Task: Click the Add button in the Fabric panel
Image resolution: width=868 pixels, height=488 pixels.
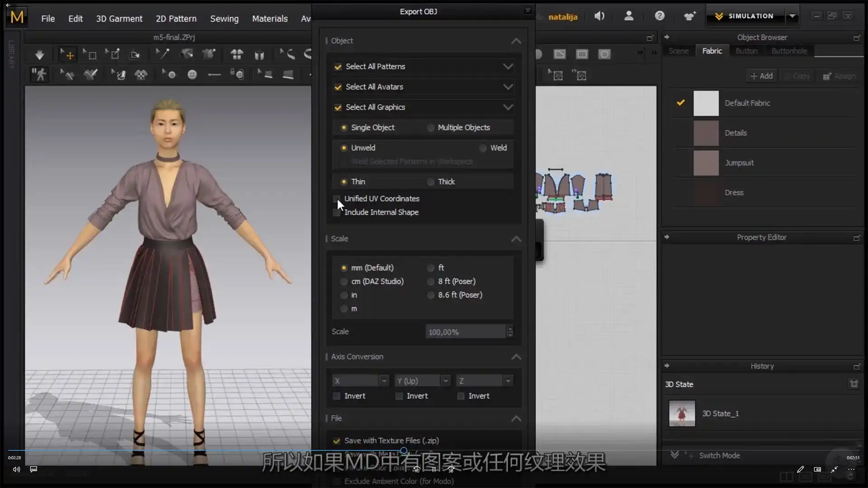Action: point(761,75)
